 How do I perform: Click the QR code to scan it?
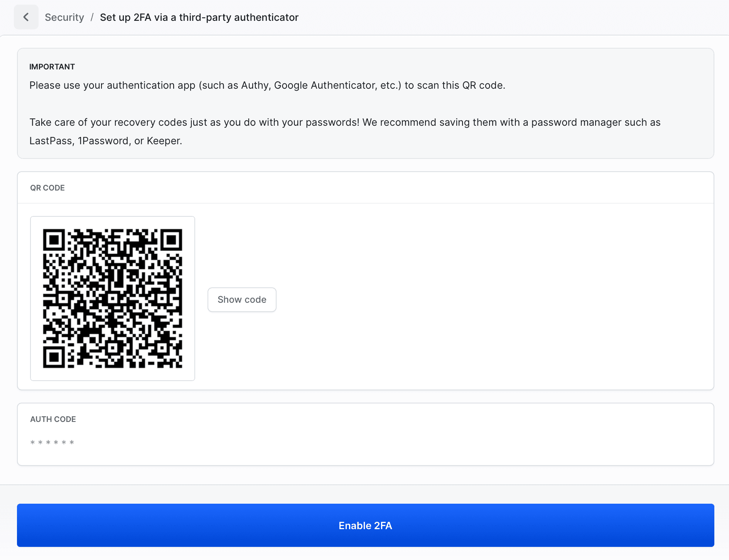point(112,298)
